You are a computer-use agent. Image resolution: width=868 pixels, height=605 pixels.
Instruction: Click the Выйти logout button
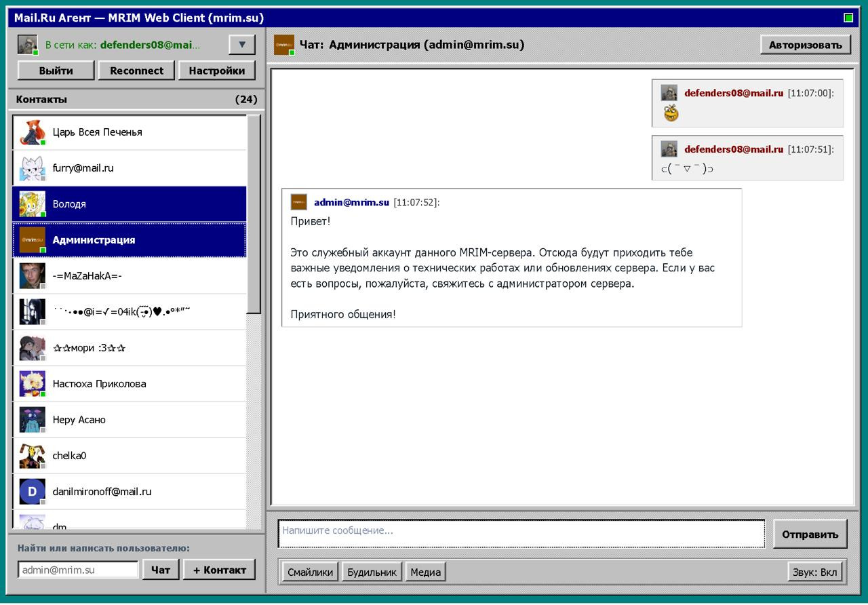[x=56, y=71]
